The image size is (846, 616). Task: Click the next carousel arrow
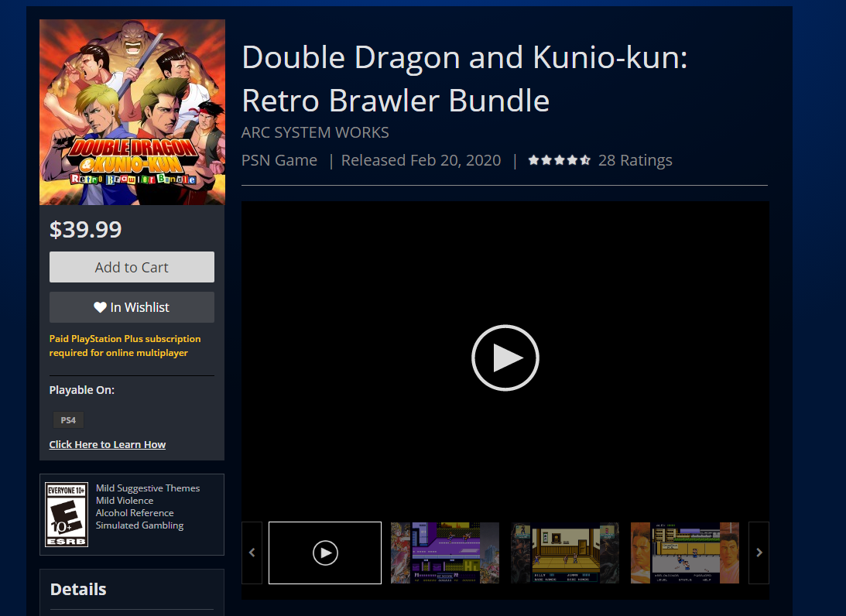pyautogui.click(x=759, y=553)
